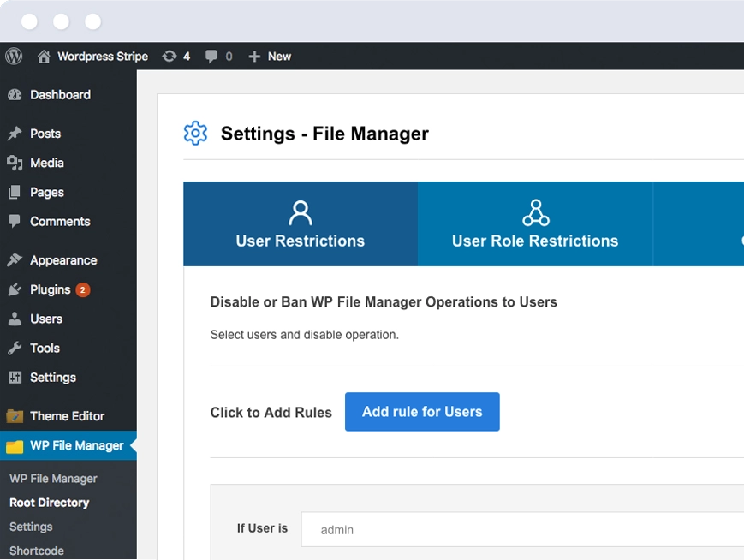Click the comments bubble icon showing 0

(211, 56)
